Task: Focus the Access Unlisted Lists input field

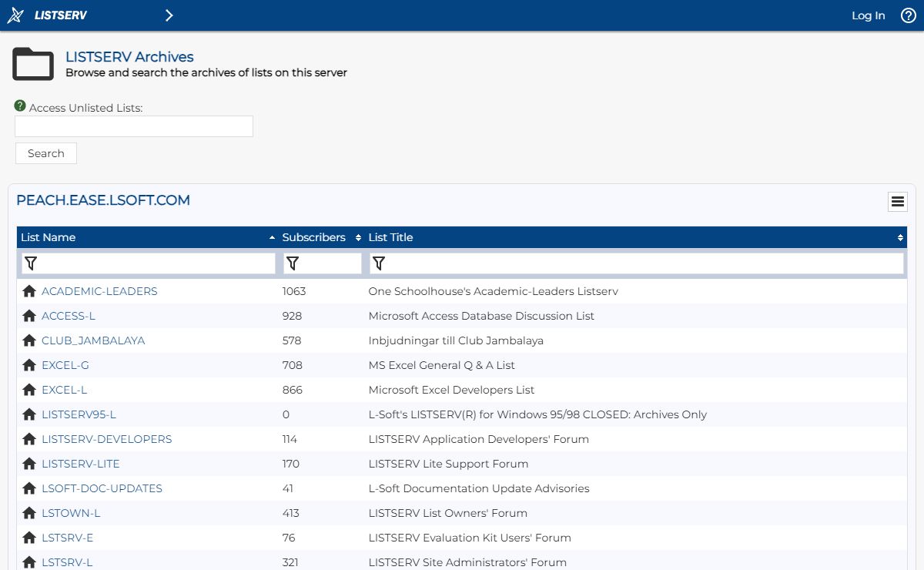Action: (134, 126)
